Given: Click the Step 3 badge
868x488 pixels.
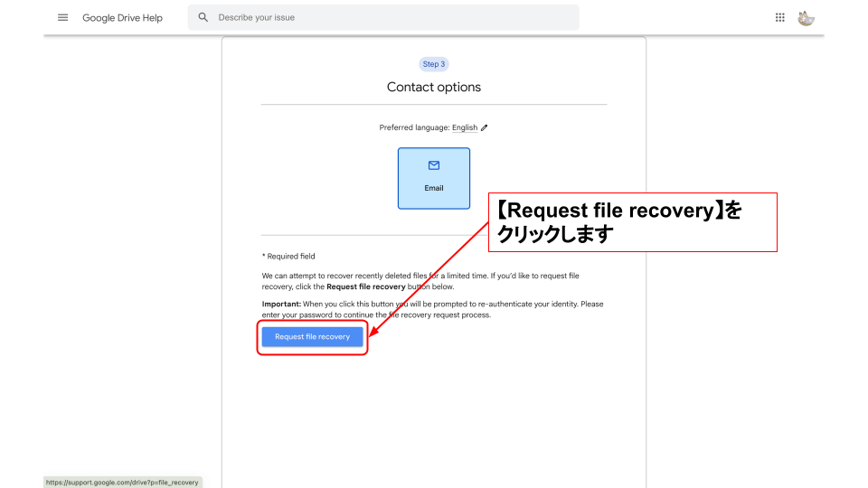Looking at the screenshot, I should click(x=434, y=64).
